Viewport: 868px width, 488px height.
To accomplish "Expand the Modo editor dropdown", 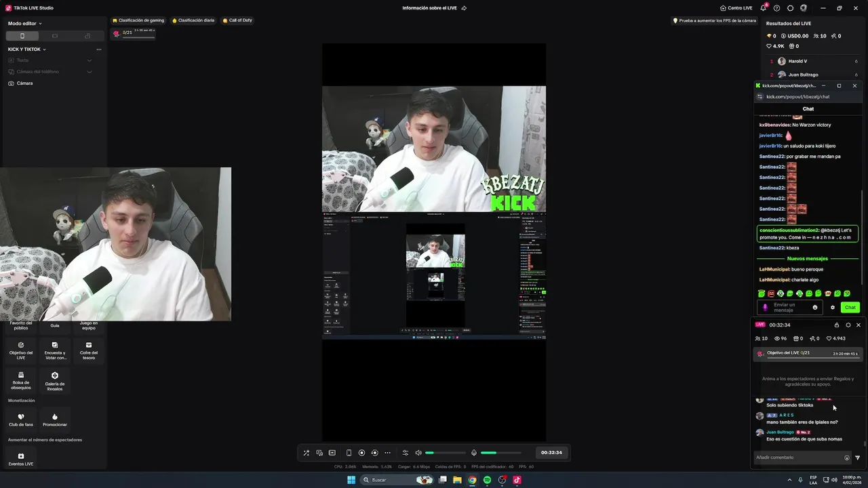I will click(25, 23).
